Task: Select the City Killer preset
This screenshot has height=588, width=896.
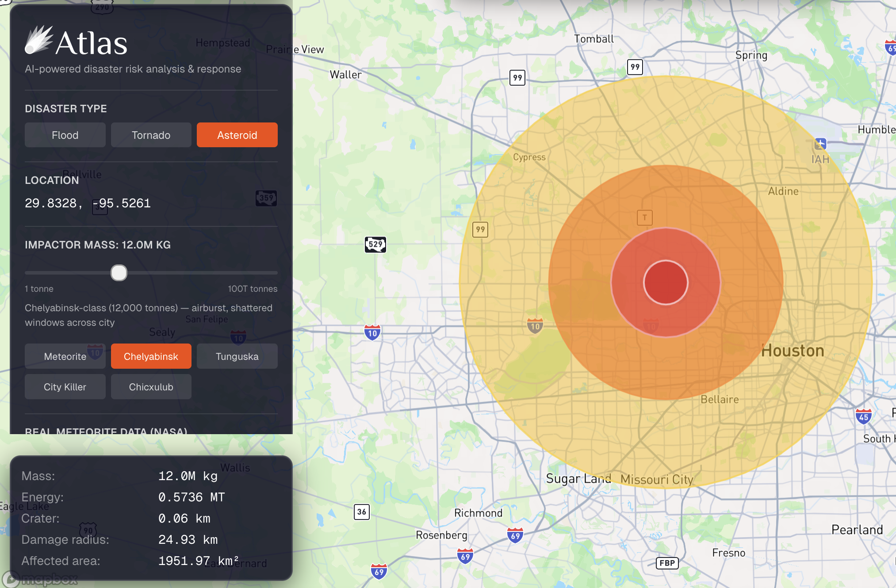Action: tap(65, 387)
